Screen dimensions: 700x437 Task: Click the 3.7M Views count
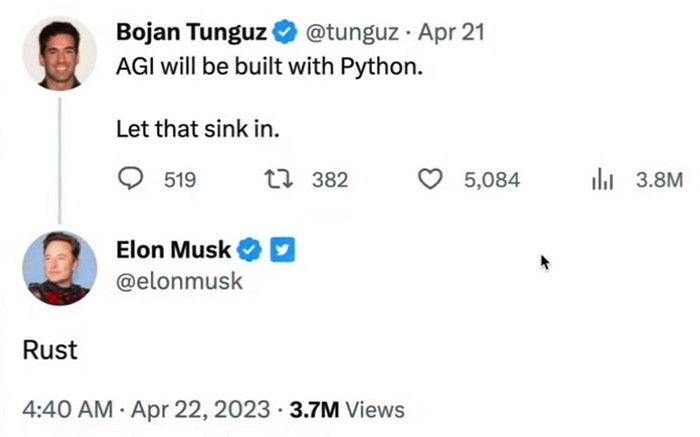click(347, 410)
